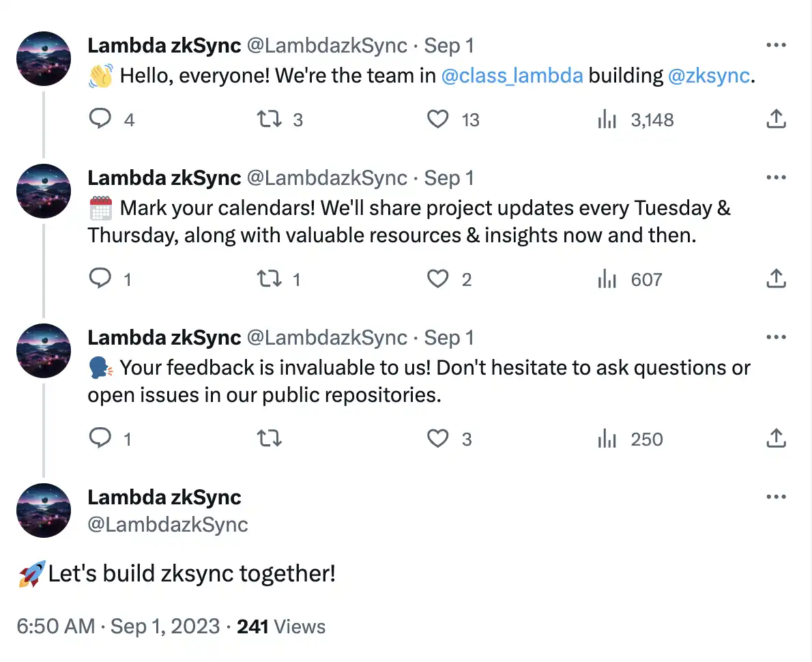
Task: Reply to the 'Hello, everyone!' tweet
Action: (x=100, y=120)
